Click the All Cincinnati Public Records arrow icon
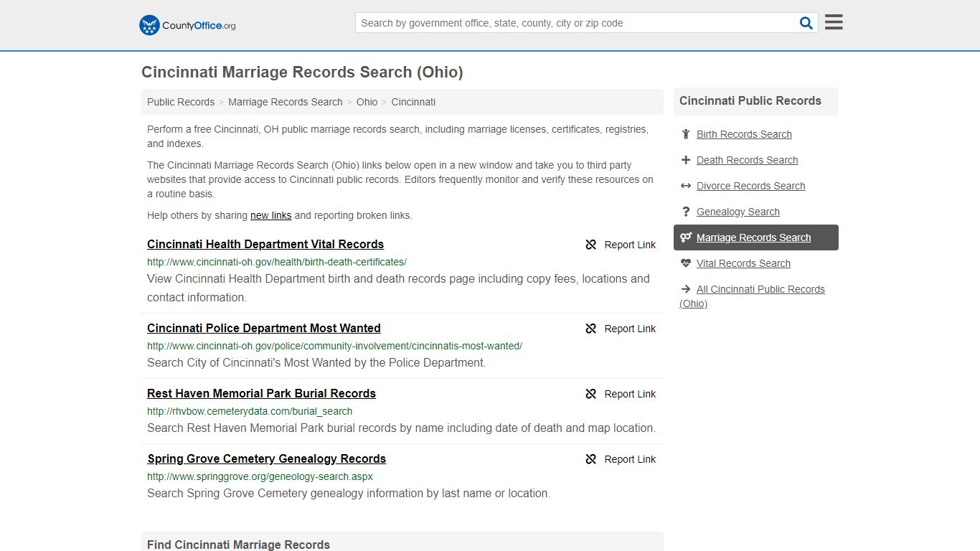The image size is (980, 551). point(686,289)
